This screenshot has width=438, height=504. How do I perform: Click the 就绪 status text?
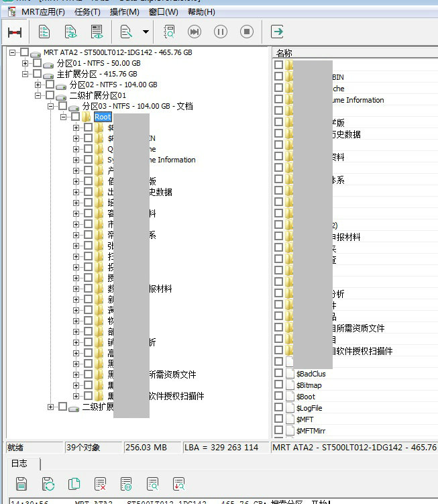click(15, 448)
